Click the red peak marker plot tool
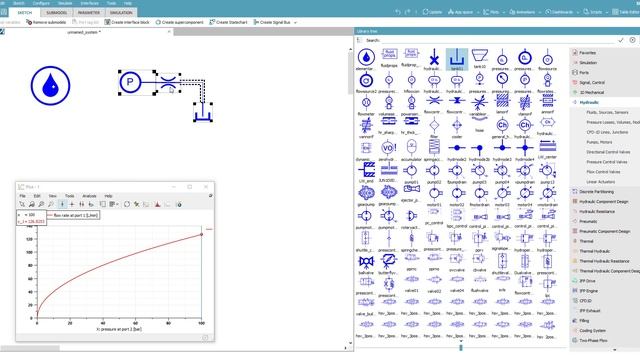640x360 pixels. pos(158,204)
